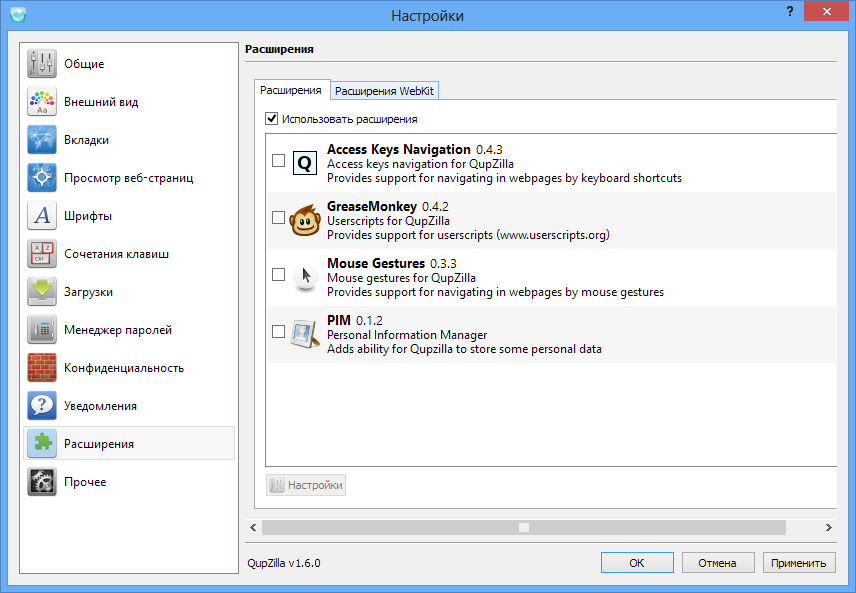Click the QupZilla v1.6.0 version label
This screenshot has width=856, height=593.
click(x=284, y=563)
